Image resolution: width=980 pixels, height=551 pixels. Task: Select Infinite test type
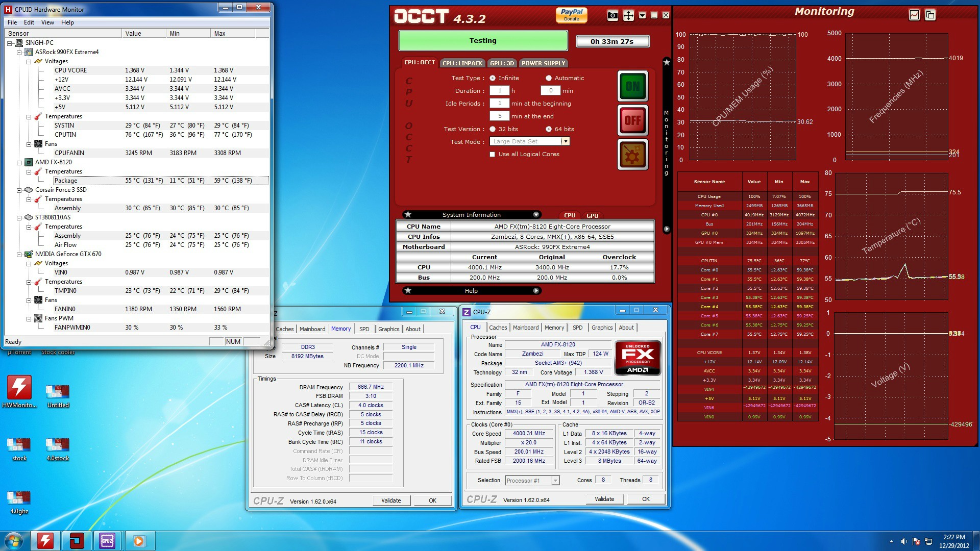click(493, 78)
